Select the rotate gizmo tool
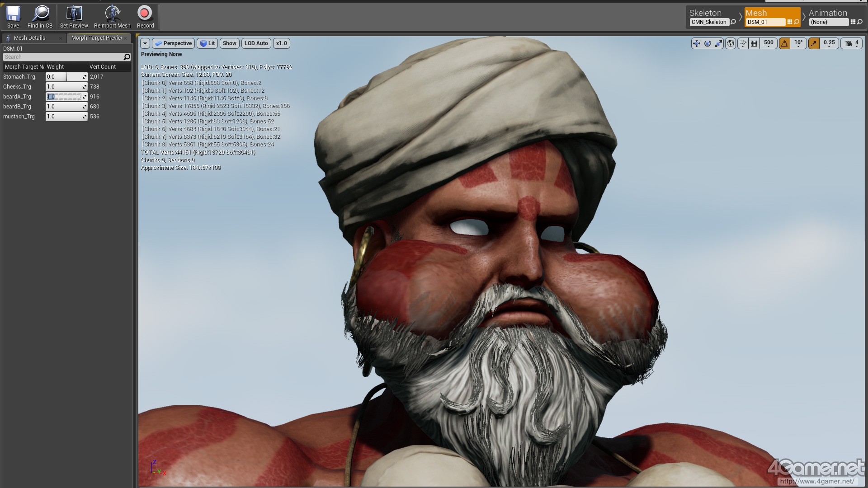This screenshot has width=868, height=488. [708, 43]
